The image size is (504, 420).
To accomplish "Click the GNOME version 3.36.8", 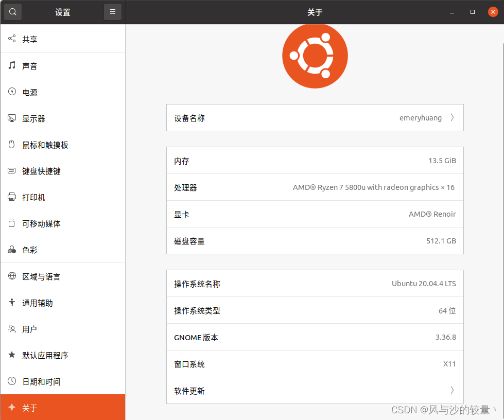I will pyautogui.click(x=446, y=337).
